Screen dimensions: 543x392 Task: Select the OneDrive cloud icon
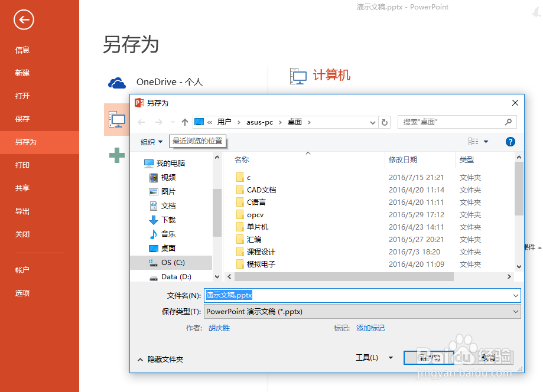click(x=117, y=83)
